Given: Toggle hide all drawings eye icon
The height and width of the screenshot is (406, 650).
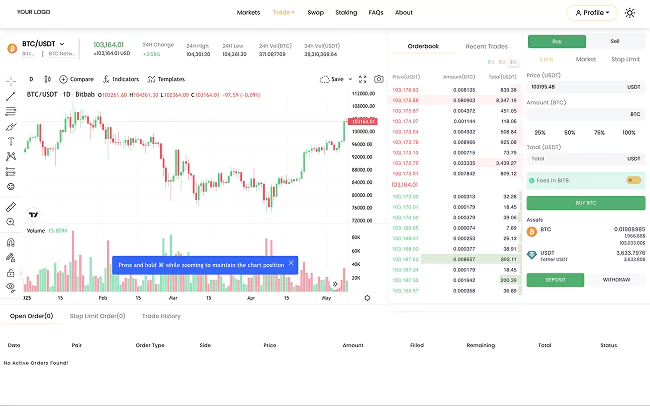Looking at the screenshot, I should click(10, 287).
